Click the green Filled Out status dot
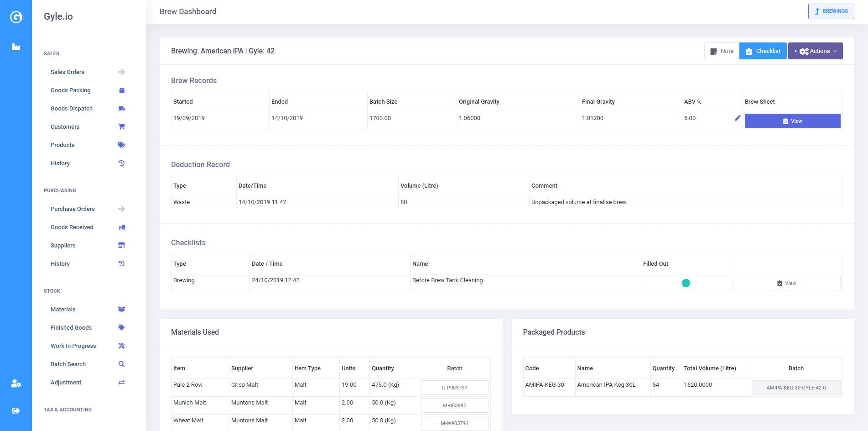 (x=686, y=283)
